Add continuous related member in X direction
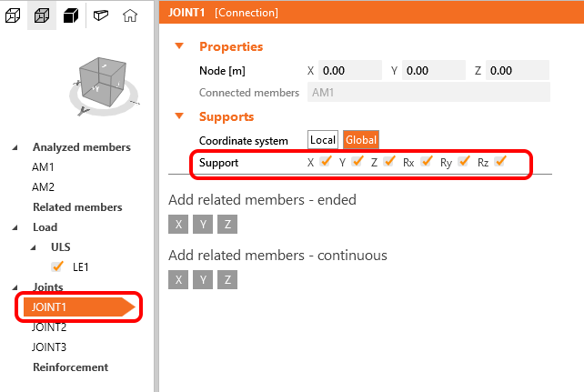 pyautogui.click(x=178, y=279)
